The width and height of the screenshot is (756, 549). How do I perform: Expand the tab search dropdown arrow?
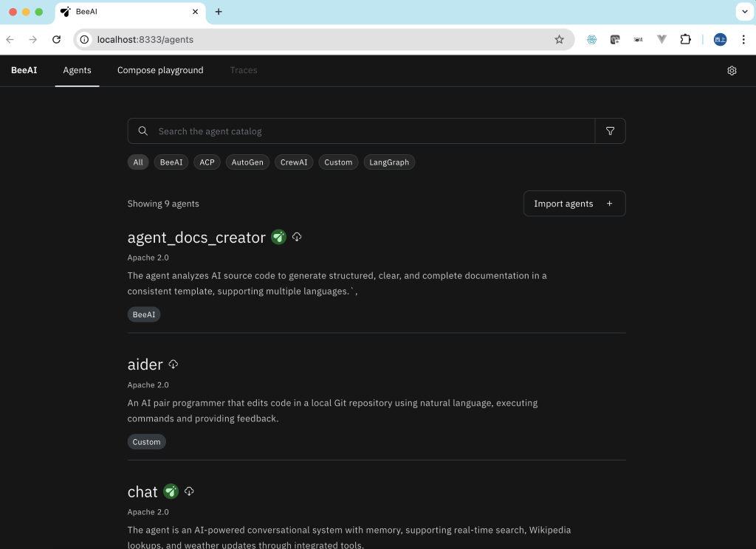[744, 12]
